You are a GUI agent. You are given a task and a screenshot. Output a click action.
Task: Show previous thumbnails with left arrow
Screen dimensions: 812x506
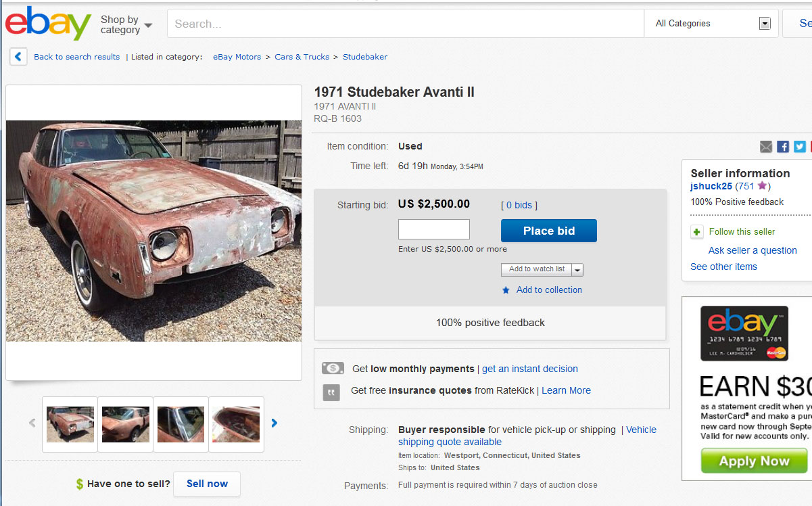pyautogui.click(x=32, y=423)
